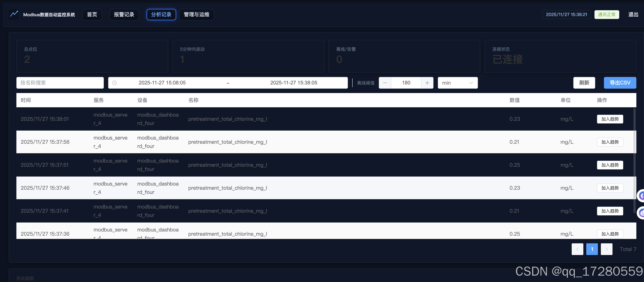Go to 首页 tab

[x=92, y=15]
